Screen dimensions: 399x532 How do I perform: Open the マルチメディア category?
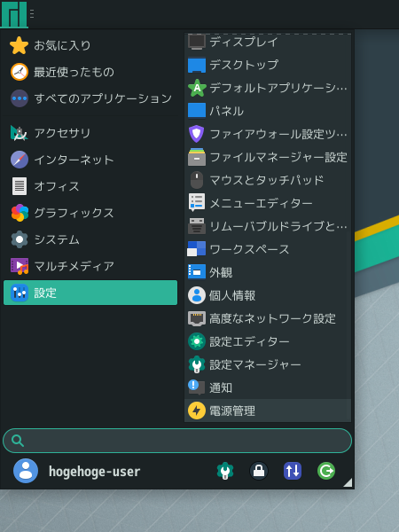pos(90,266)
